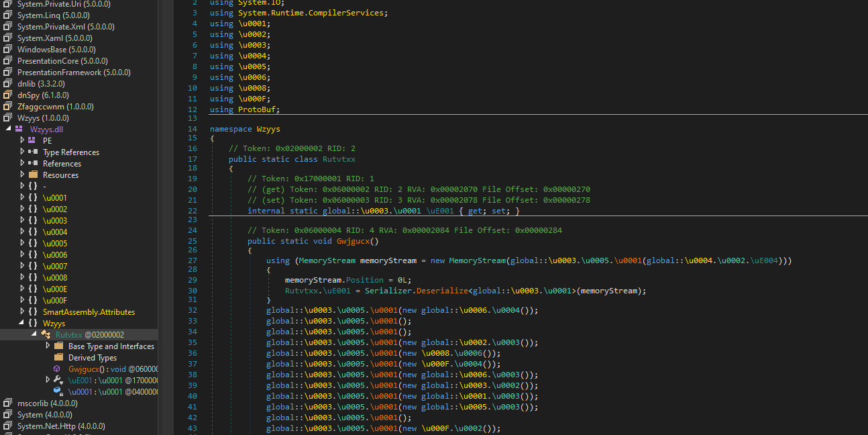The image size is (868, 435).
Task: Click the purple Gwjgucx method icon
Action: click(x=58, y=369)
